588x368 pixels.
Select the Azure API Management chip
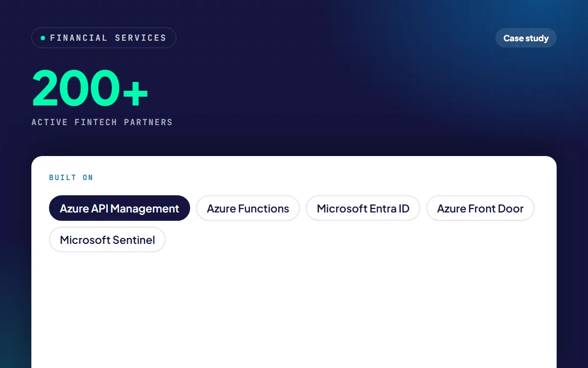point(120,208)
